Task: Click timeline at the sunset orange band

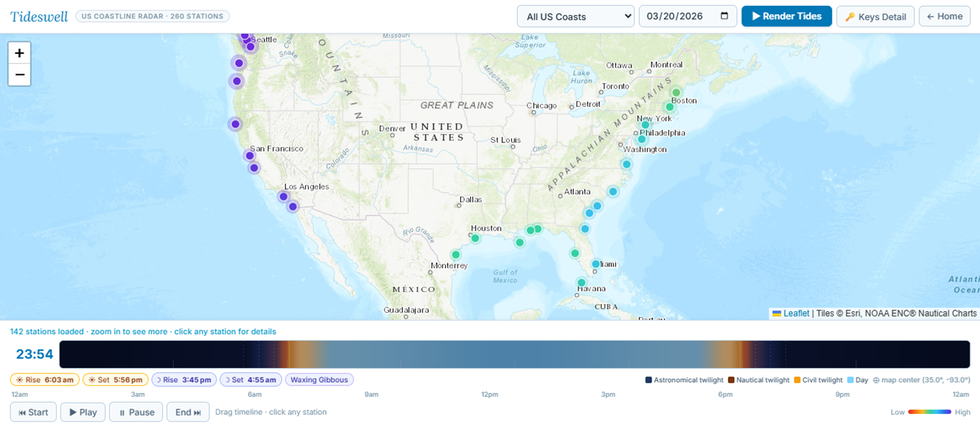Action: 740,354
